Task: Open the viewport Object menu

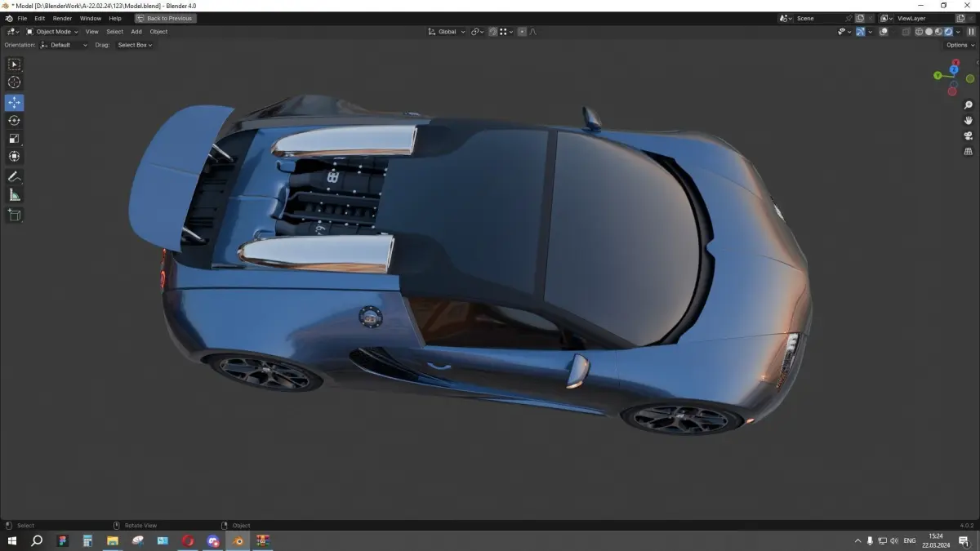Action: click(x=158, y=32)
